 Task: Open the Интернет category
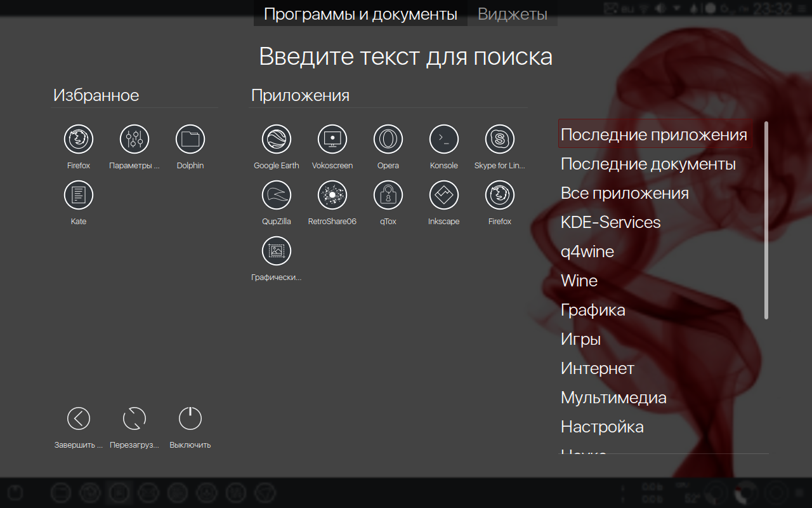coord(598,368)
